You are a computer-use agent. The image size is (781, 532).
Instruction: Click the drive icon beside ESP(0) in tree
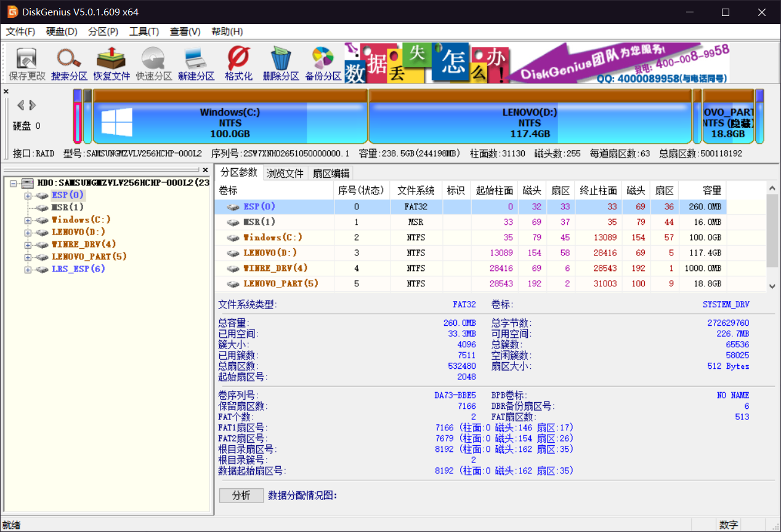click(42, 195)
